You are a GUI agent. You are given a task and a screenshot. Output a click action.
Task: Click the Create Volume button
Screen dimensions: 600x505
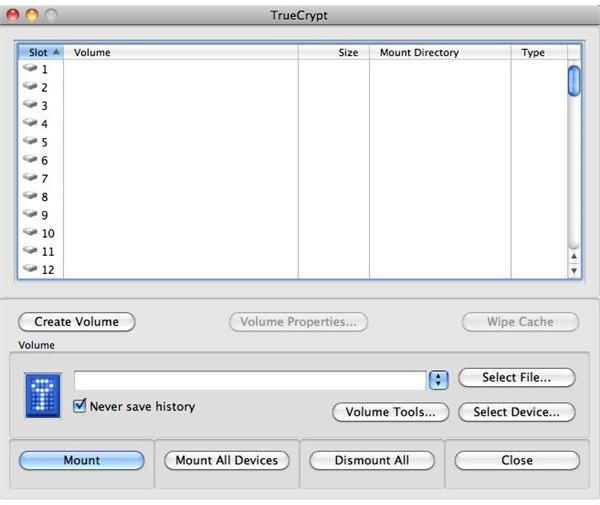click(77, 322)
